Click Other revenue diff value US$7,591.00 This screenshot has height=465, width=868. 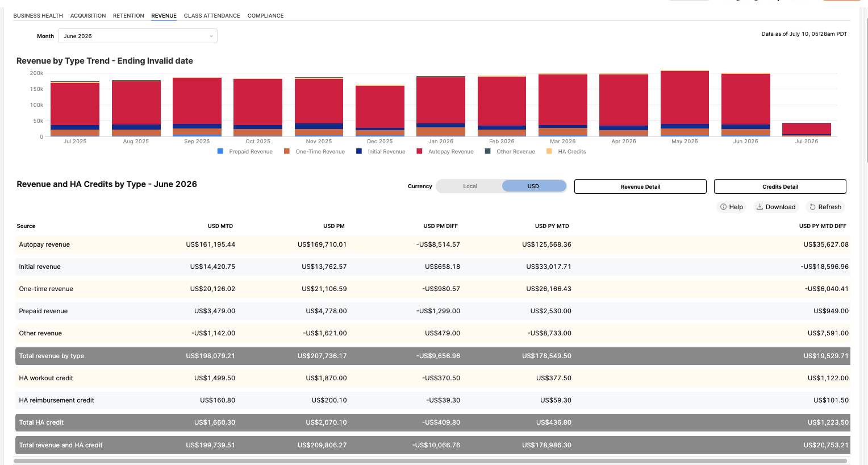[828, 333]
